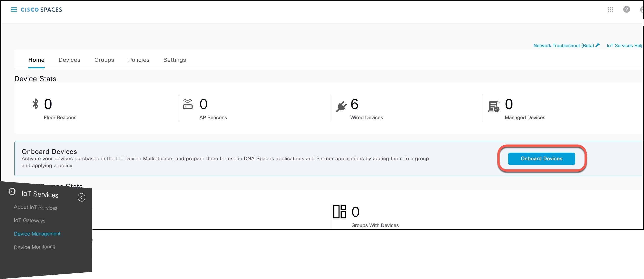This screenshot has width=644, height=279.
Task: Open the Groups tab
Action: tap(104, 60)
